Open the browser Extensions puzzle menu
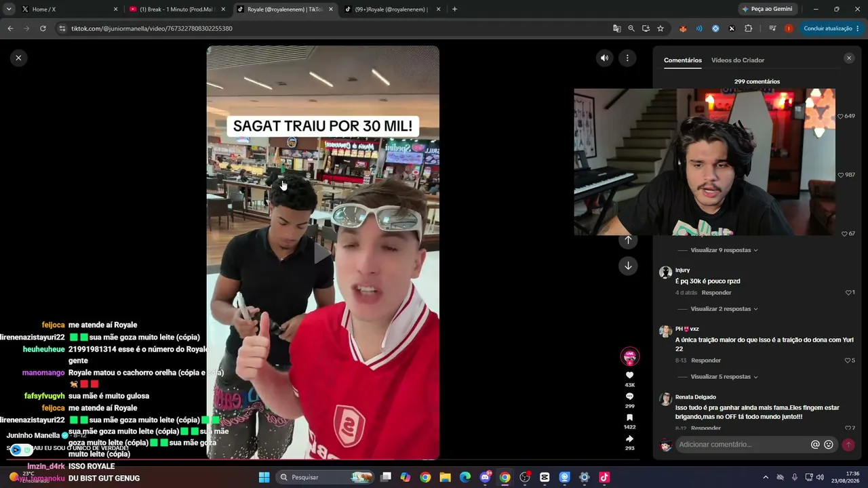868x488 pixels. pos(749,28)
